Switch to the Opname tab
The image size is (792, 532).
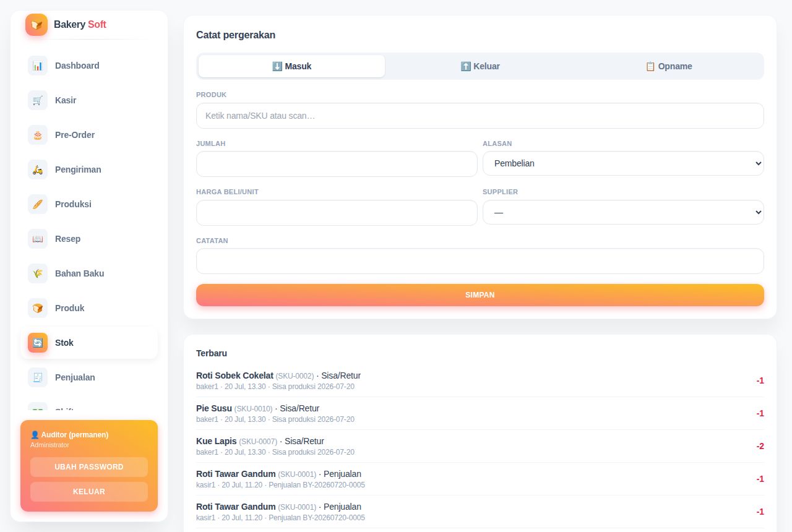tap(669, 66)
